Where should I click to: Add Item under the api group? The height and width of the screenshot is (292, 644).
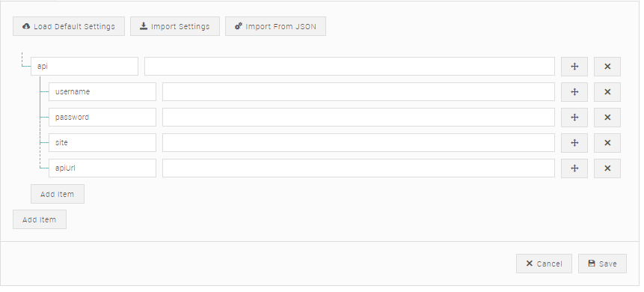pos(58,194)
